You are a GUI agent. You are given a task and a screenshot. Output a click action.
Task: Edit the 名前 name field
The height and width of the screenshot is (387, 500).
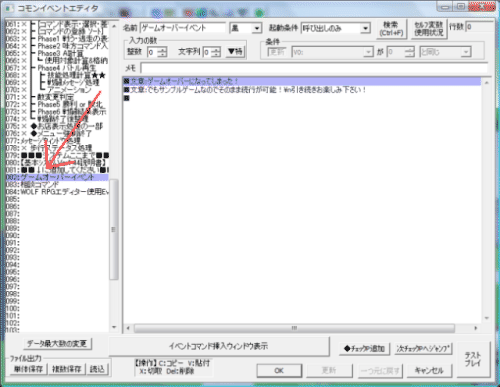pos(183,28)
